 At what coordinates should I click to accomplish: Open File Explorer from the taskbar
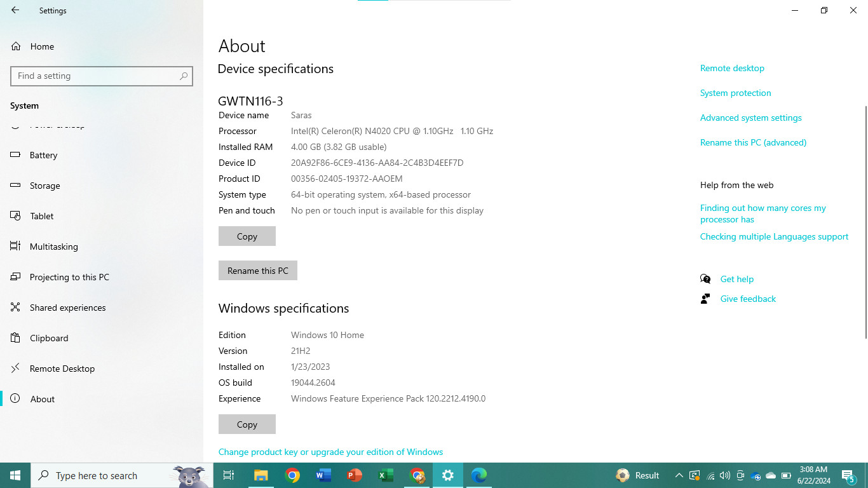261,475
